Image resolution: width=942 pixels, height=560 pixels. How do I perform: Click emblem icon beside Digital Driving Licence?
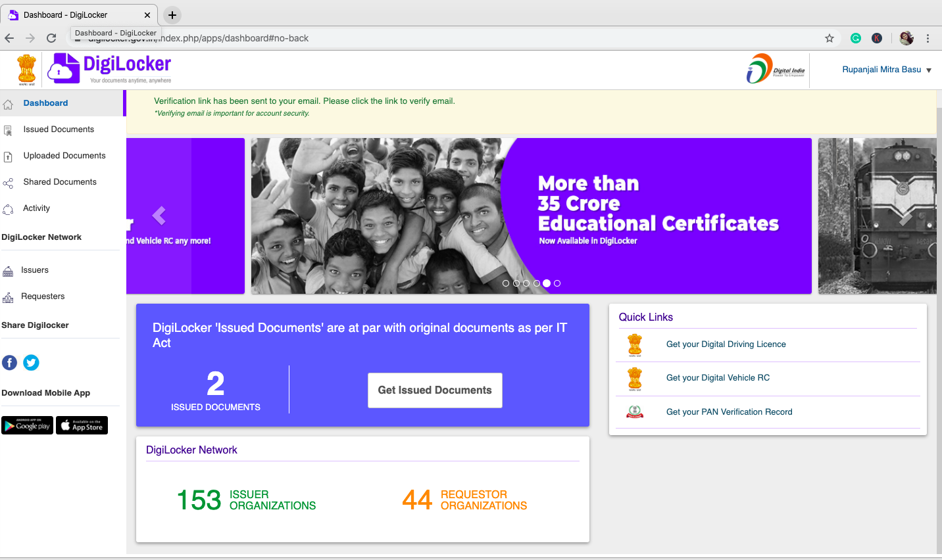[635, 345]
